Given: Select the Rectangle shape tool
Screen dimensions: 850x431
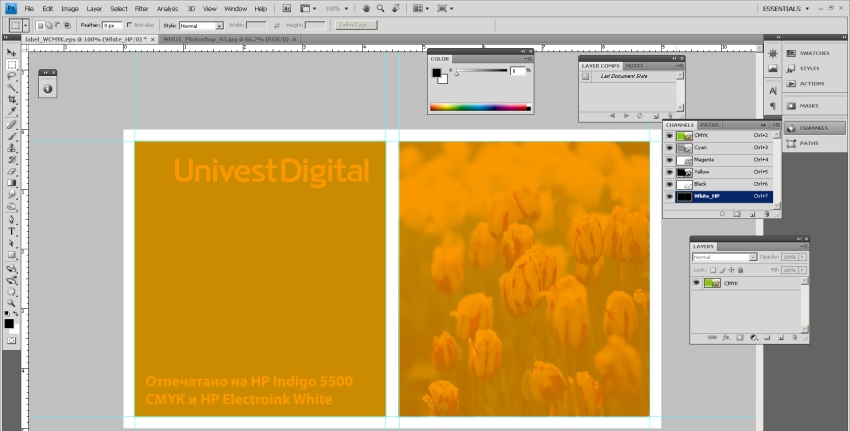Looking at the screenshot, I should pos(11,255).
